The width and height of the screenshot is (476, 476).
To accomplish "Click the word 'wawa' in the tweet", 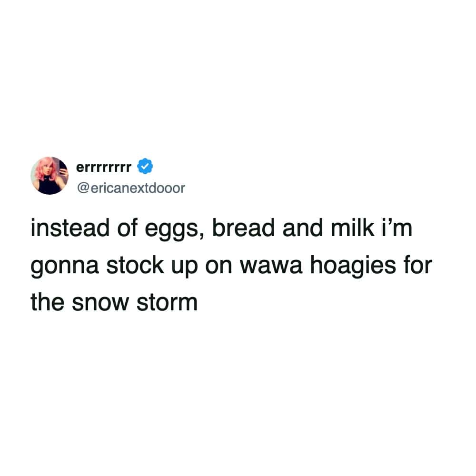I will (271, 266).
